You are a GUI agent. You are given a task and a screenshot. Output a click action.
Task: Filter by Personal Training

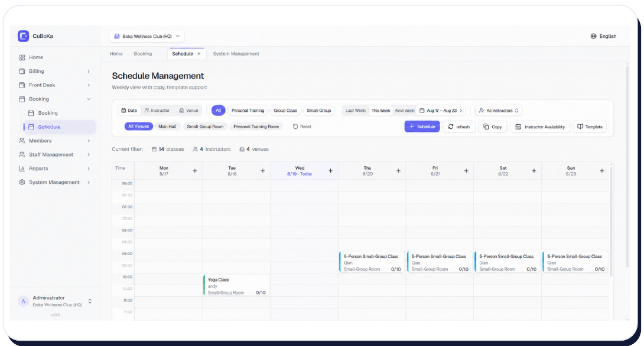tap(248, 111)
